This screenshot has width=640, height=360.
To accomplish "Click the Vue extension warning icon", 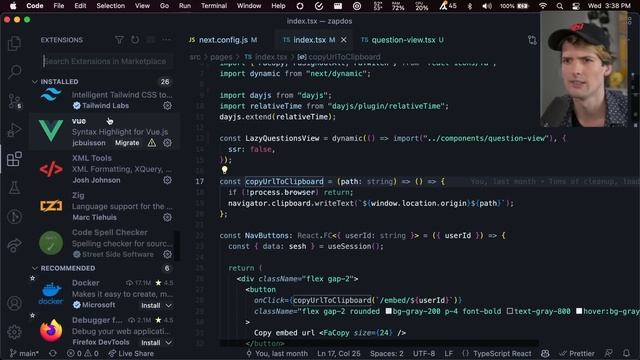I will pos(151,143).
